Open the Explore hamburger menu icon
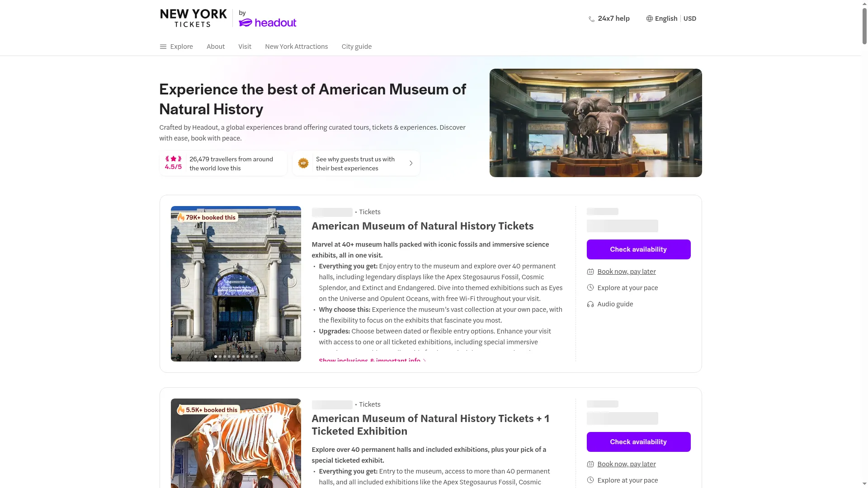868x488 pixels. pyautogui.click(x=163, y=47)
